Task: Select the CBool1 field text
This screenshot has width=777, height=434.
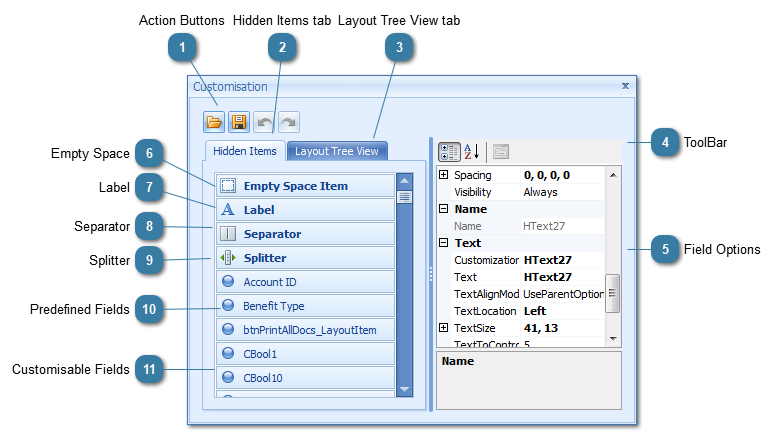Action: click(x=260, y=354)
